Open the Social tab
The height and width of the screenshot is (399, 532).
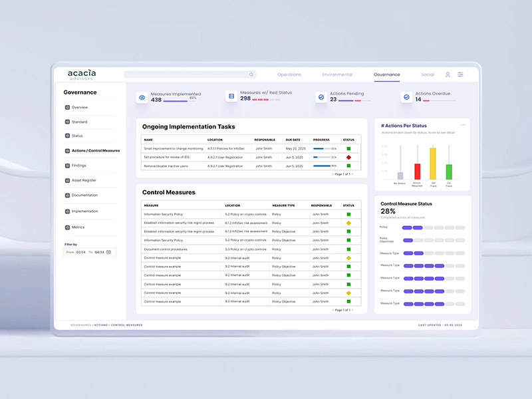click(428, 74)
